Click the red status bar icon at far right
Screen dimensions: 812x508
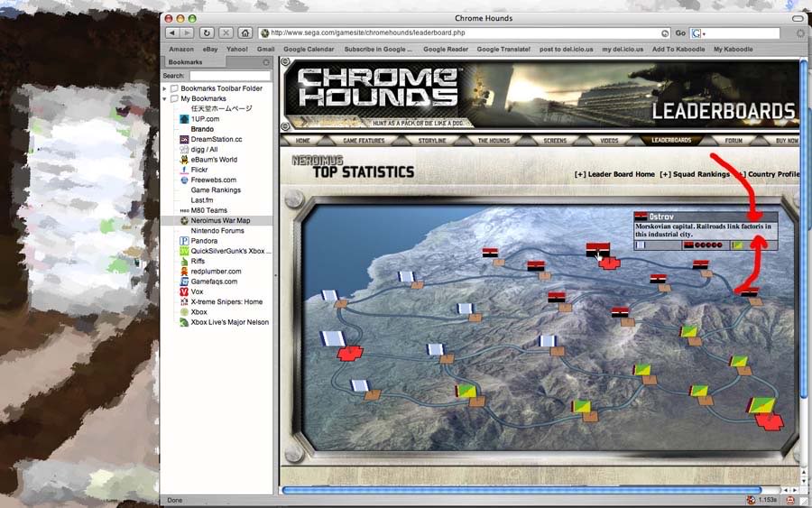790,500
